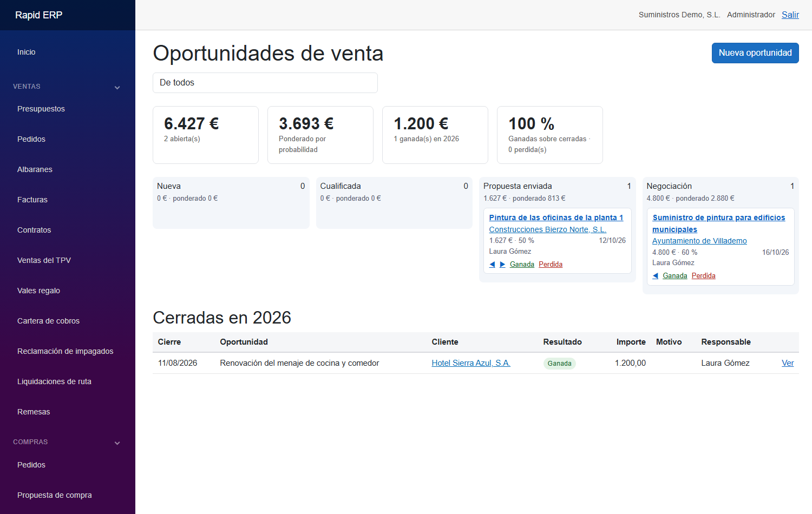Screen dimensions: 812x514
Task: Open Ventas del TPV
Action: 44,260
